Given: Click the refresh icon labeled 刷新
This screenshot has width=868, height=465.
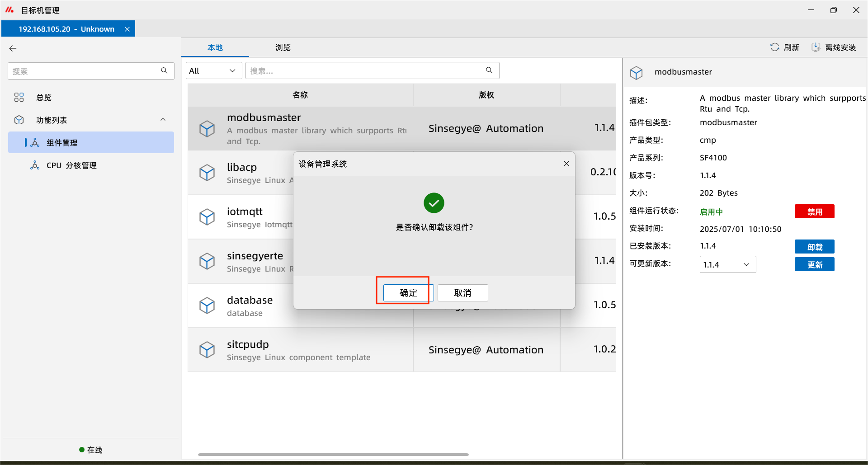Looking at the screenshot, I should point(774,47).
